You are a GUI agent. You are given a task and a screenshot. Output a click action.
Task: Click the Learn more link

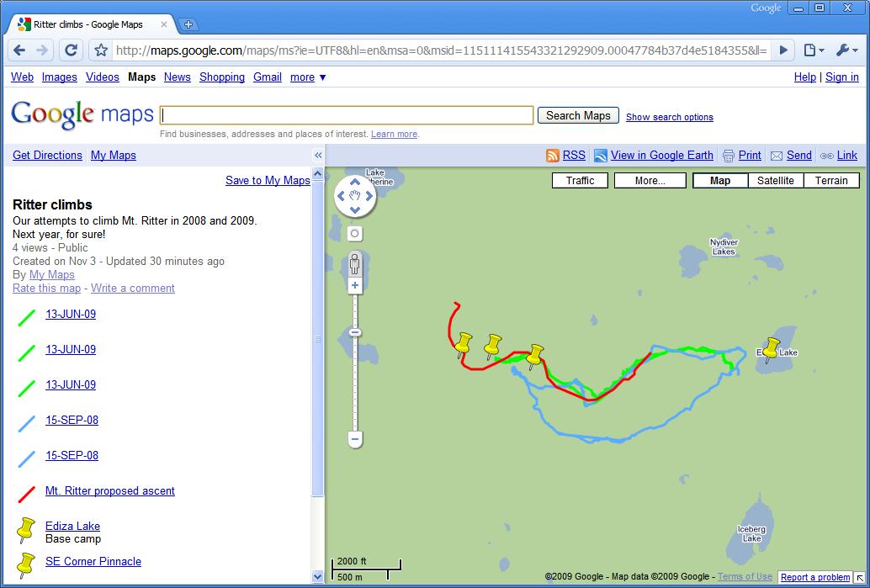tap(394, 135)
